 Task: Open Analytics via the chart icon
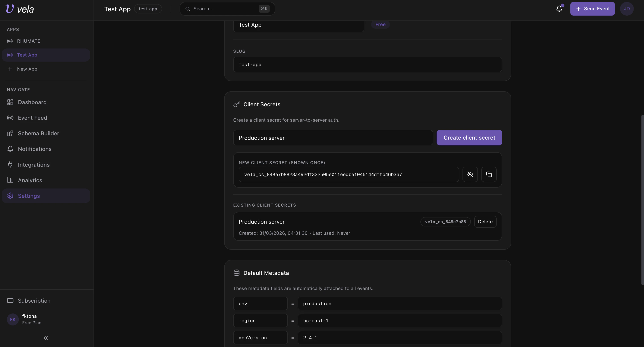[x=10, y=180]
